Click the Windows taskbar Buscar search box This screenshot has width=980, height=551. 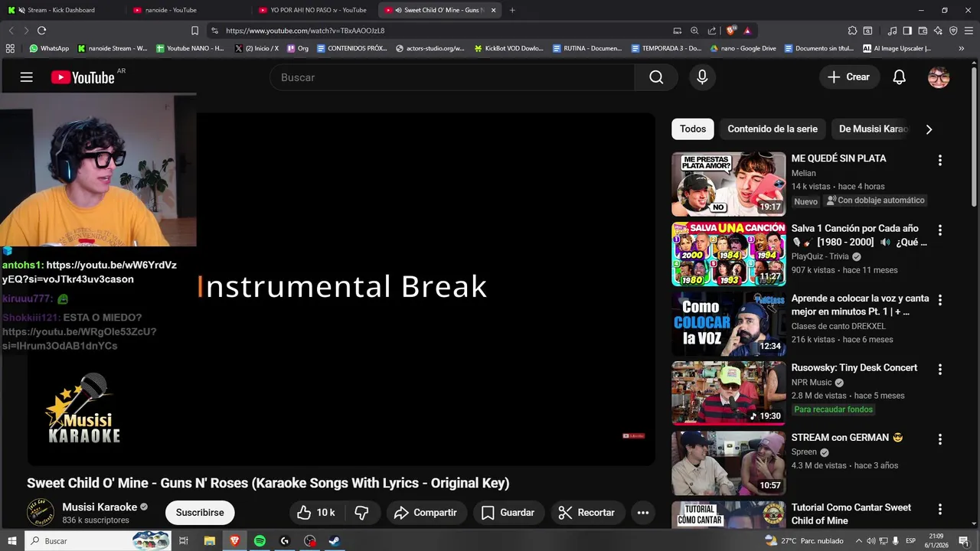point(98,541)
